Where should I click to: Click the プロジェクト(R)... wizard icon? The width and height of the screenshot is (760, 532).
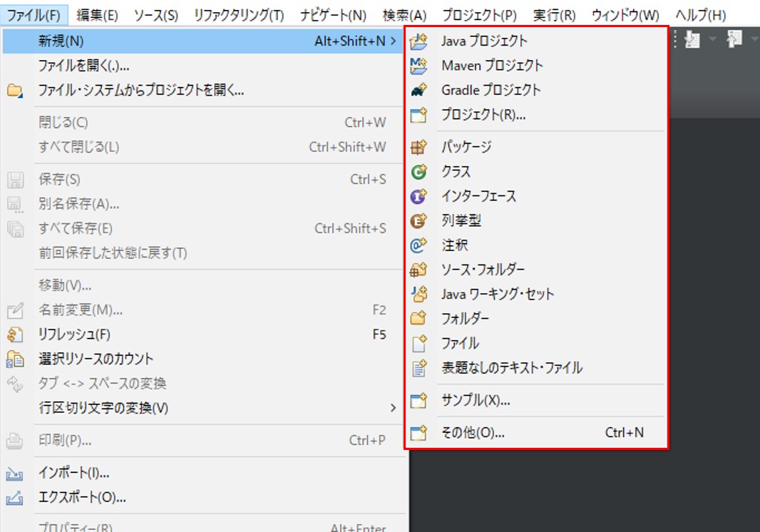pos(418,115)
